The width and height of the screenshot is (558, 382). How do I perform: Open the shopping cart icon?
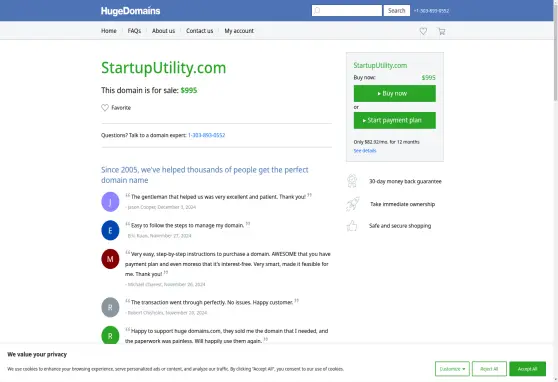click(x=441, y=31)
